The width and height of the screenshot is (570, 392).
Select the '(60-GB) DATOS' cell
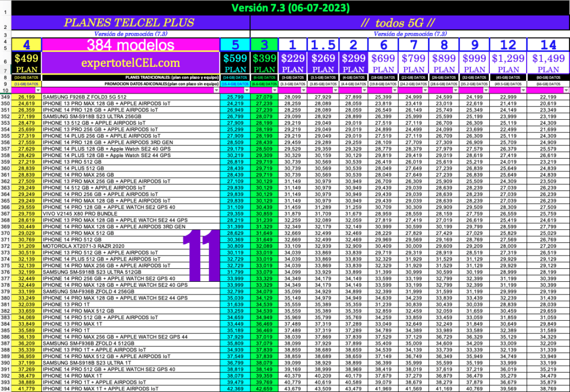point(548,77)
